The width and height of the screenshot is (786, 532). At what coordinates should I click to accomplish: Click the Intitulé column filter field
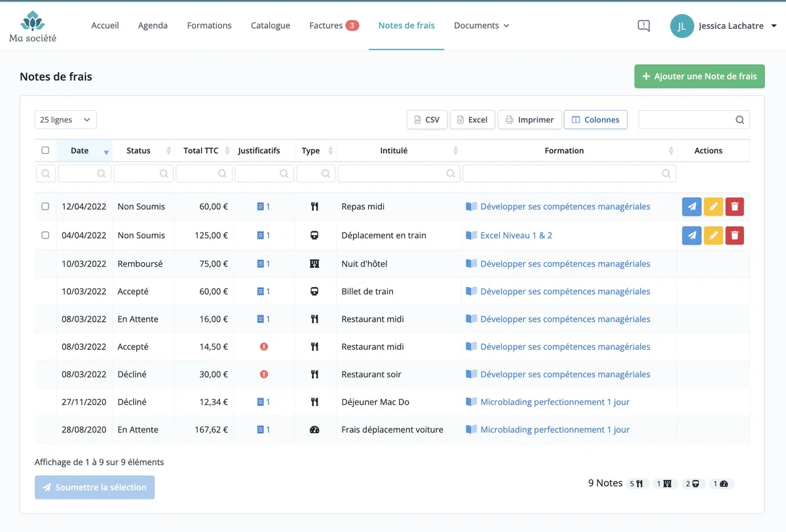tap(398, 174)
